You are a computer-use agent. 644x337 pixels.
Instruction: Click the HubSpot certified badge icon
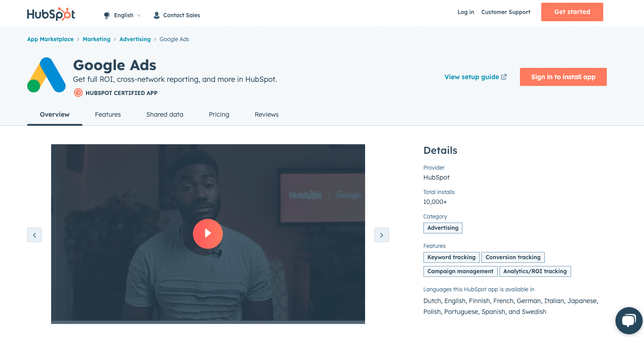click(x=78, y=93)
